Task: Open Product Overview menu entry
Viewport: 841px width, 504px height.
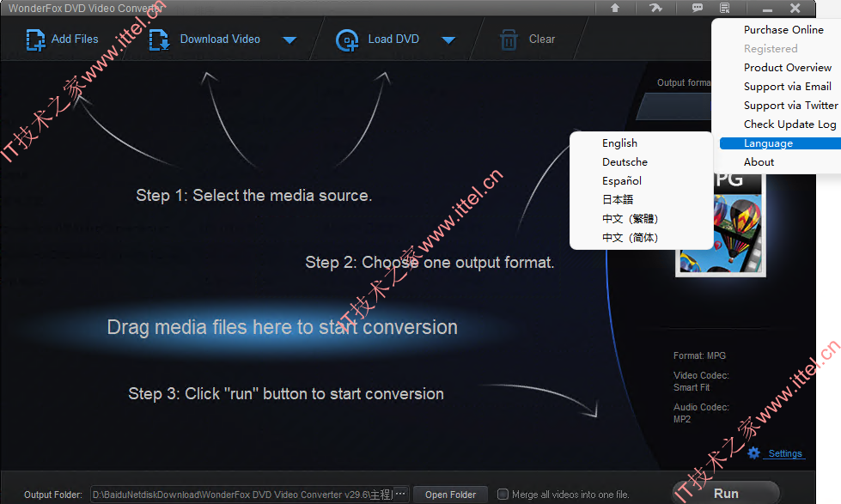Action: point(788,68)
